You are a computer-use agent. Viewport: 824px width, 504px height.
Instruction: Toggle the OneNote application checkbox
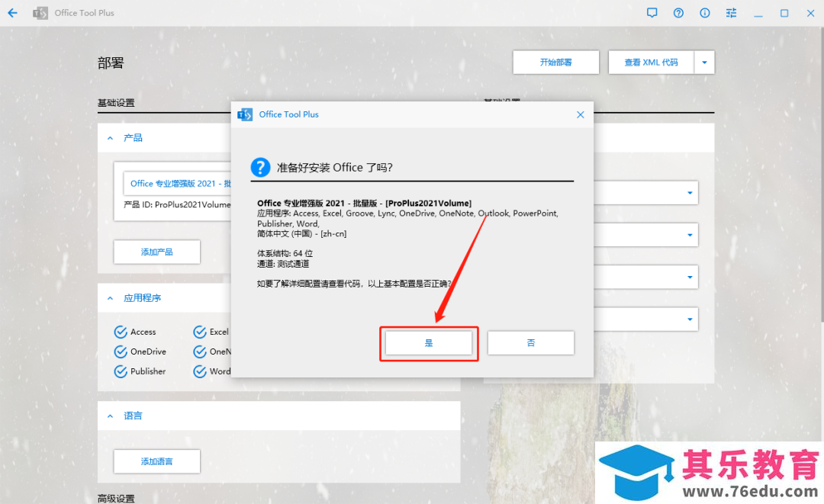pos(200,352)
